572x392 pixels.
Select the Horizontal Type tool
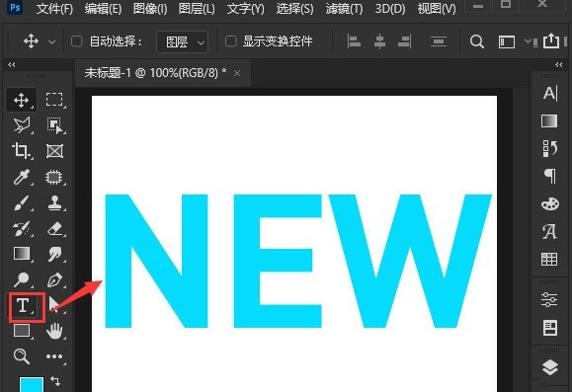(x=23, y=305)
